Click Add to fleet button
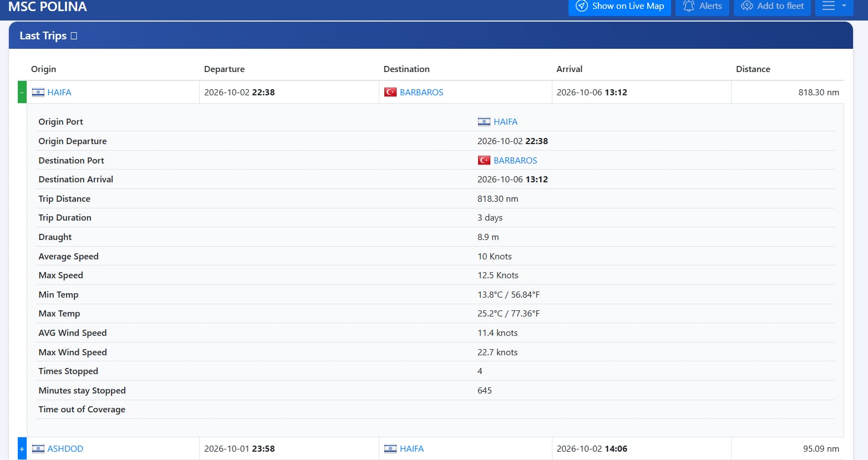Image resolution: width=868 pixels, height=460 pixels. coord(772,7)
